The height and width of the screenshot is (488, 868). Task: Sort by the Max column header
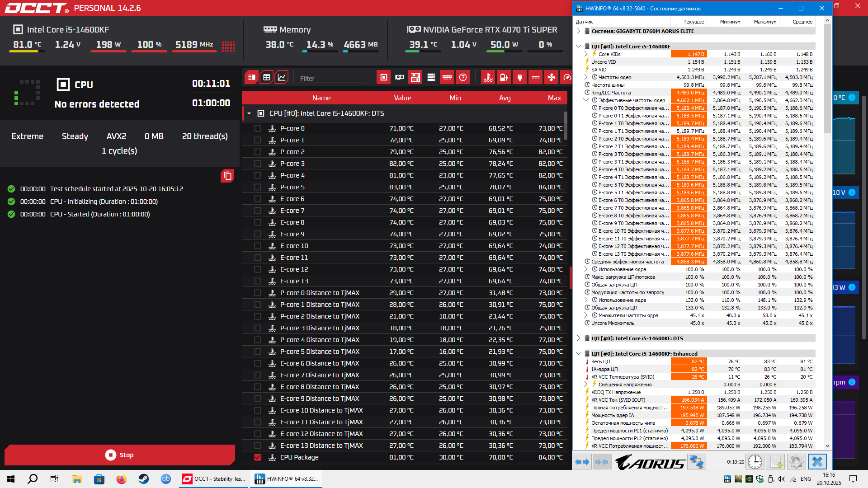[554, 98]
